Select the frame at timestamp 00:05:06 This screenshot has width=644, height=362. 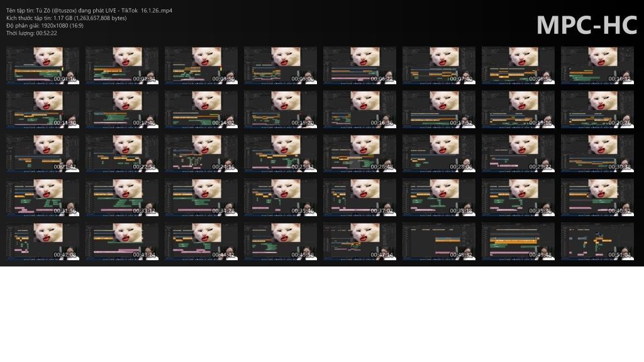(280, 65)
